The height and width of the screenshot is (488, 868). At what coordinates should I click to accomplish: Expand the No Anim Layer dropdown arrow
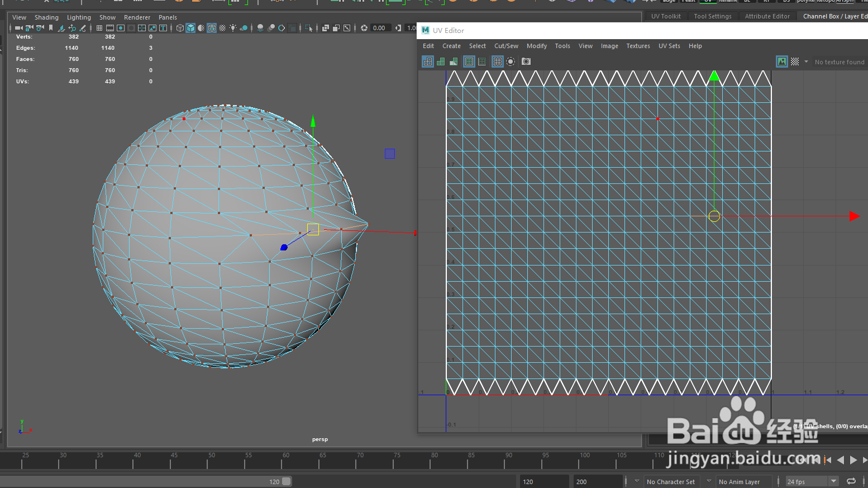[x=709, y=481]
